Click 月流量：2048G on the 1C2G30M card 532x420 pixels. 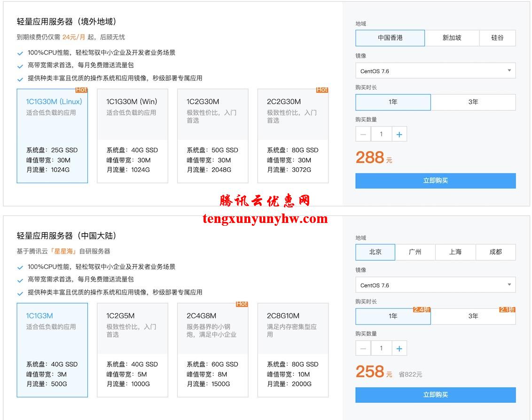[x=209, y=170]
